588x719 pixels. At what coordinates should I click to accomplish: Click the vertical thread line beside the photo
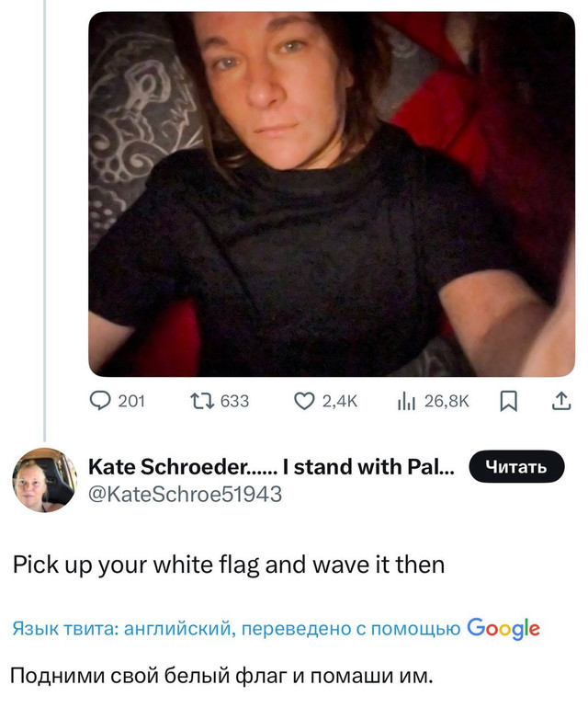[x=44, y=221]
